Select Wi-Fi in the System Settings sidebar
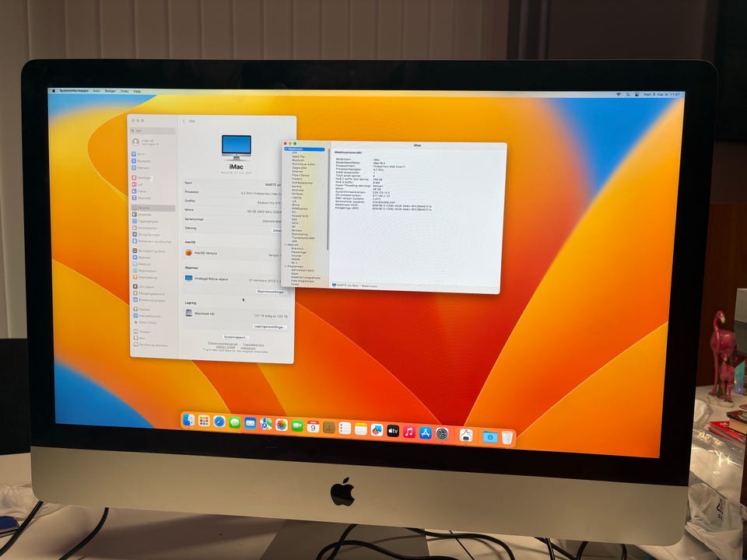The width and height of the screenshot is (747, 560). click(139, 154)
